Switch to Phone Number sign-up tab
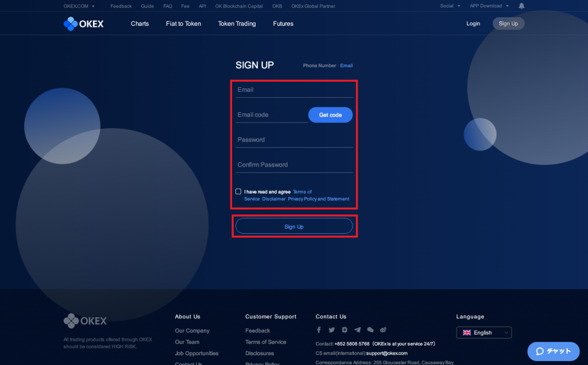 319,66
